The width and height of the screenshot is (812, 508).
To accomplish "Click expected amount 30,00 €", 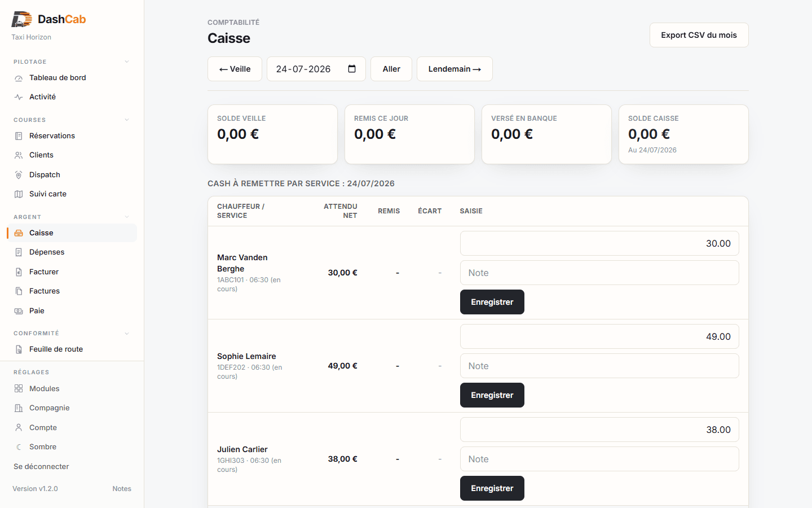I will coord(343,273).
